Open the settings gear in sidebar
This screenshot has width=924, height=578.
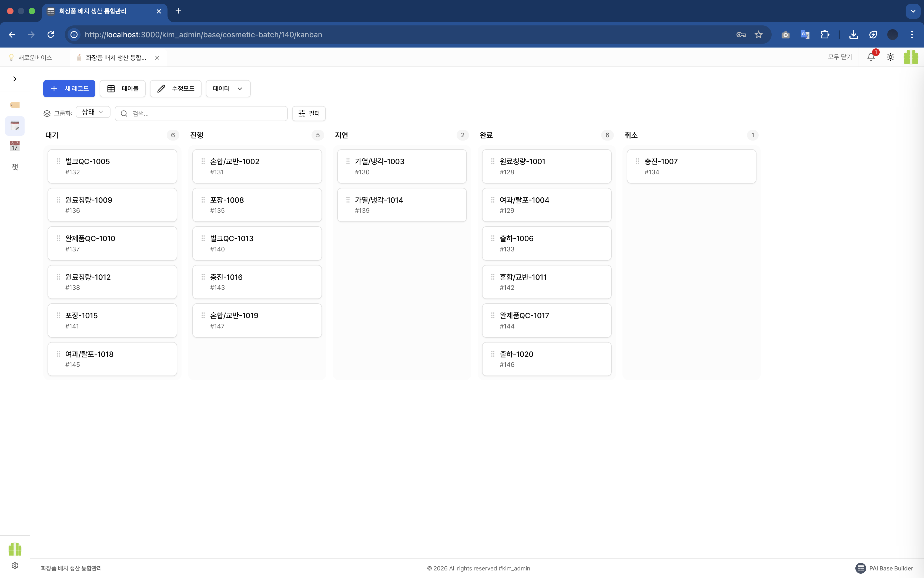[x=15, y=565]
